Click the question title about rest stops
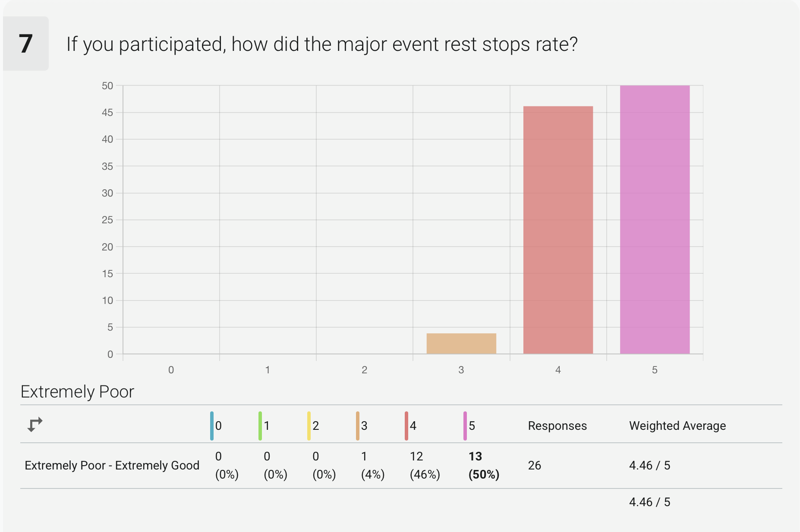Image resolution: width=800 pixels, height=532 pixels. 322,44
